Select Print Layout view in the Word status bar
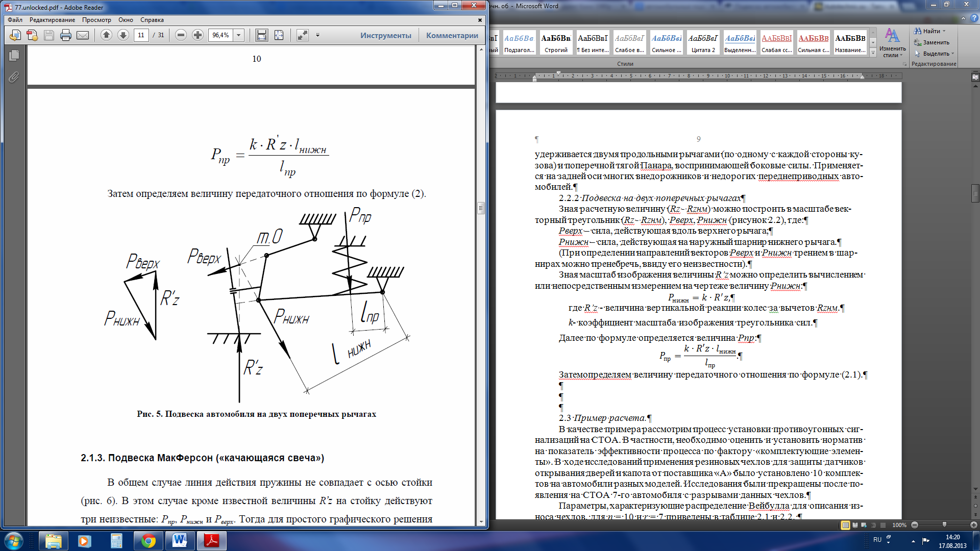This screenshot has height=551, width=980. [x=845, y=525]
